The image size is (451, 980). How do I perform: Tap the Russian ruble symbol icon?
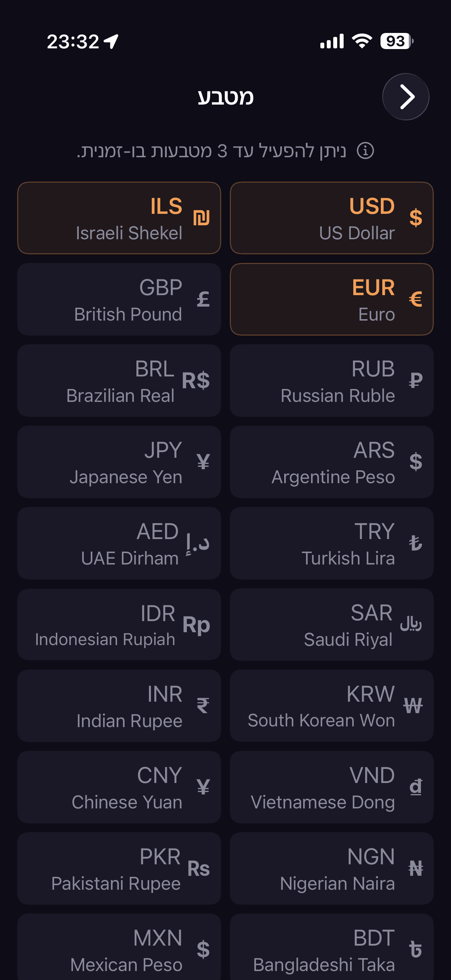pos(415,380)
